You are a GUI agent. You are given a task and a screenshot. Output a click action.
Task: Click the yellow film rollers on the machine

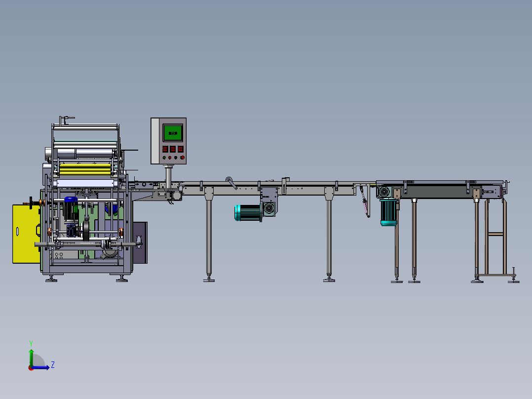click(85, 169)
